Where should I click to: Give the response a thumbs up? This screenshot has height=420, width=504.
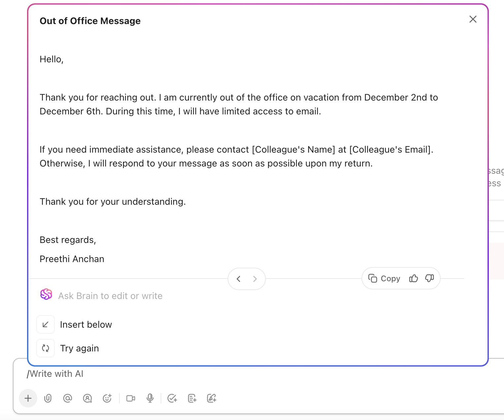pyautogui.click(x=414, y=279)
